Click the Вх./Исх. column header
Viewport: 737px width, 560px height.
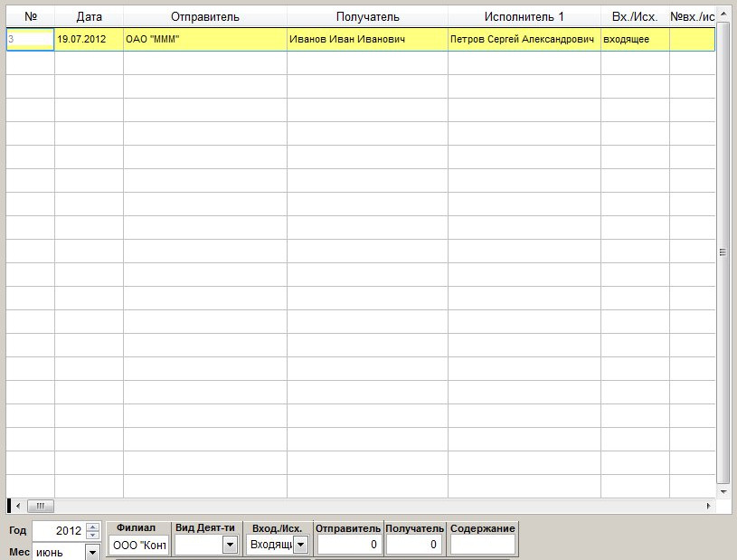tap(635, 17)
